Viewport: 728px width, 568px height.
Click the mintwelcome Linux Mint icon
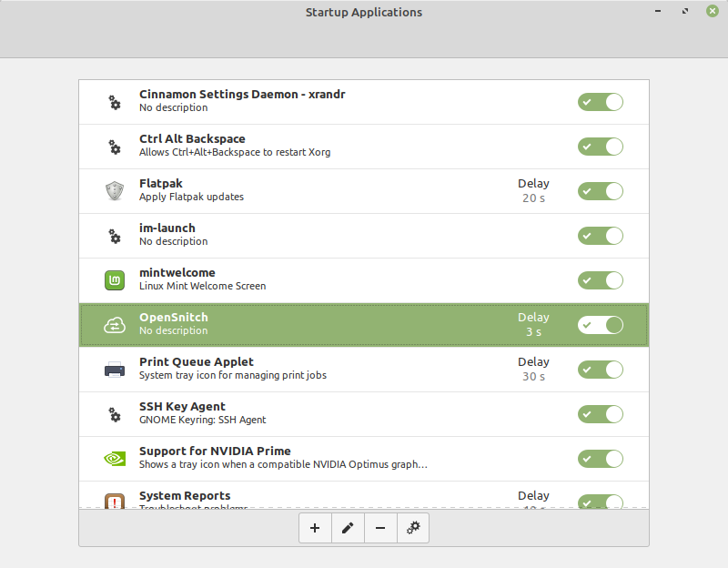[x=114, y=280]
